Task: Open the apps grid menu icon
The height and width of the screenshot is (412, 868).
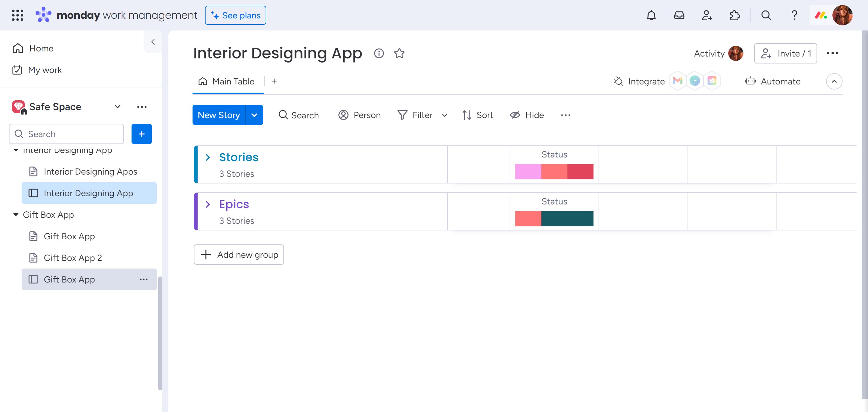Action: [x=17, y=16]
